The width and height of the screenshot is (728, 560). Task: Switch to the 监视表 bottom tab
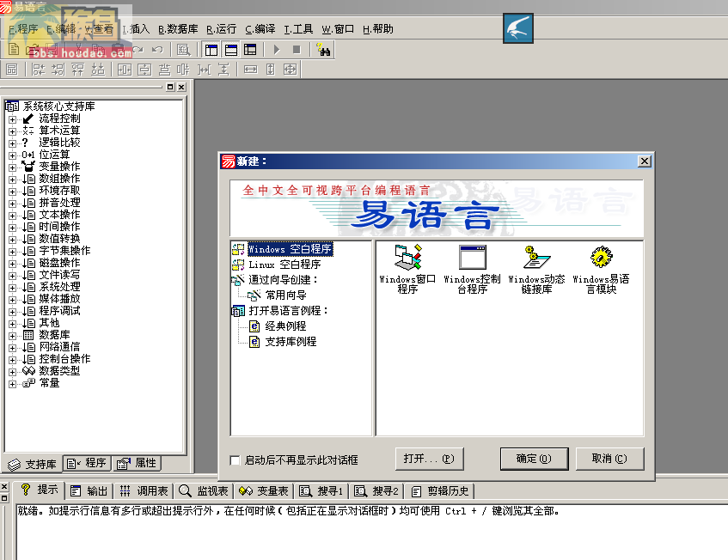tap(204, 491)
